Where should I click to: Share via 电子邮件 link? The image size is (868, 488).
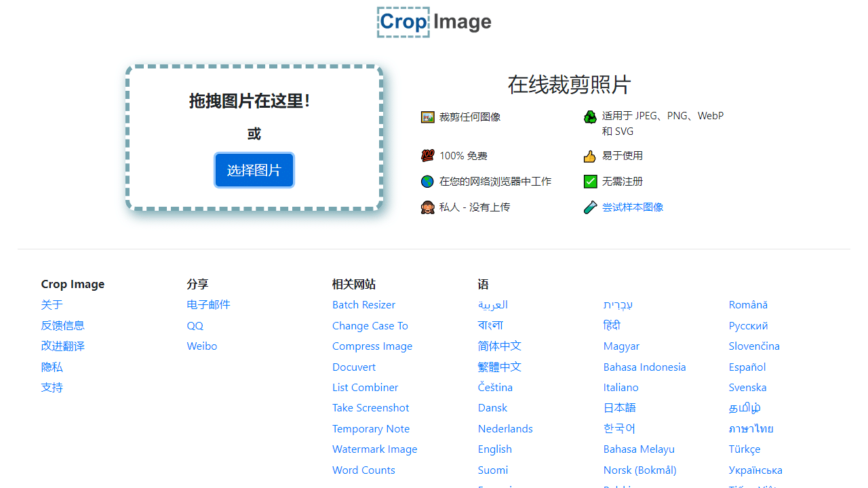pyautogui.click(x=208, y=305)
